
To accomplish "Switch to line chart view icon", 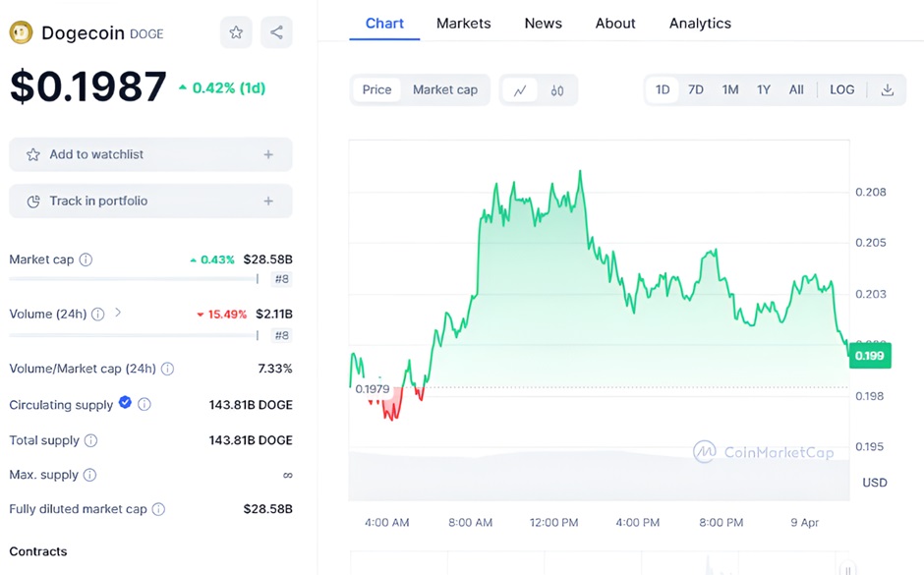I will 519,89.
